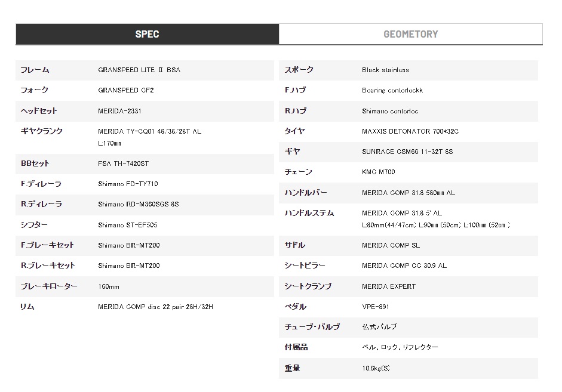Select the ペダル label
The width and height of the screenshot is (562, 392).
click(x=296, y=307)
